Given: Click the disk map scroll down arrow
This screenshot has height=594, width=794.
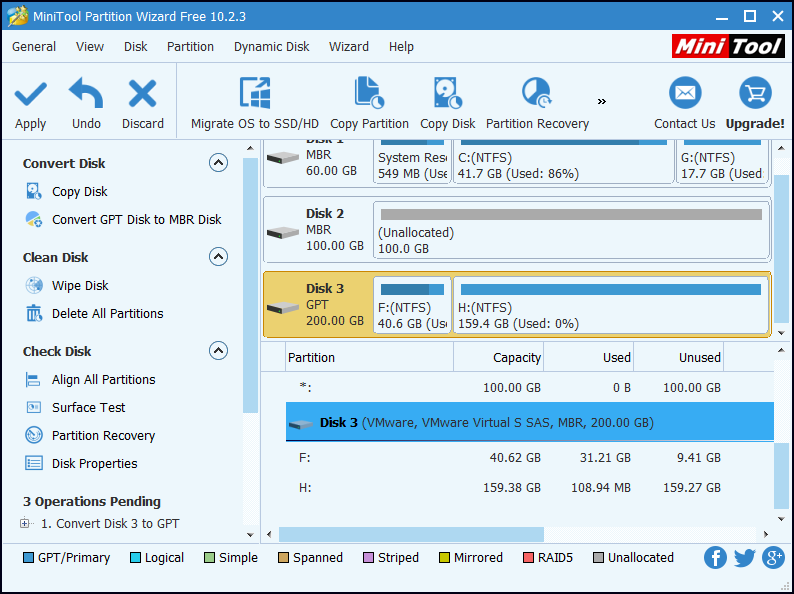Looking at the screenshot, I should coord(781,333).
